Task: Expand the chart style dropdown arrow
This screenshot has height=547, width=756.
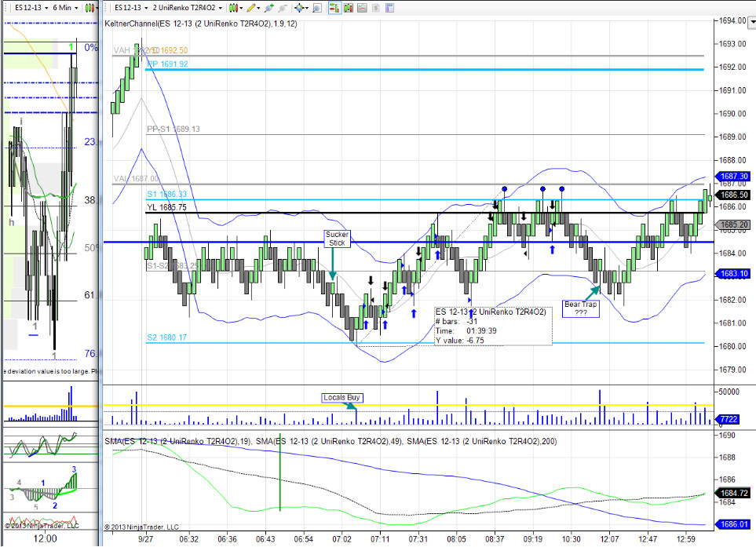Action: [241, 8]
